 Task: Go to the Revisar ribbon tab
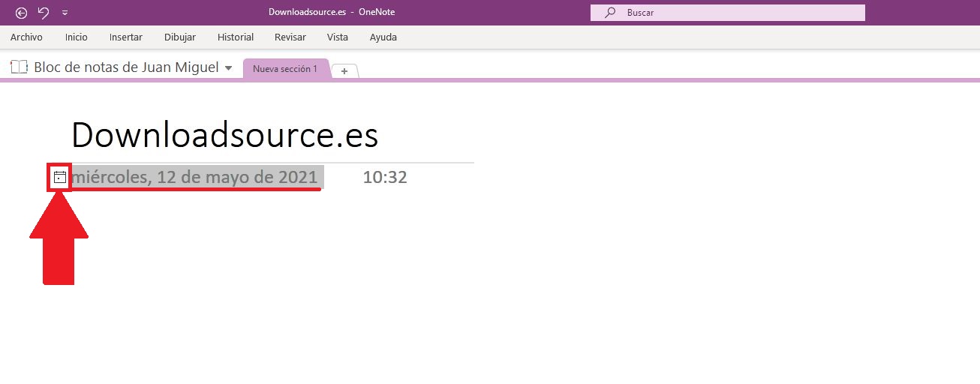click(x=290, y=37)
